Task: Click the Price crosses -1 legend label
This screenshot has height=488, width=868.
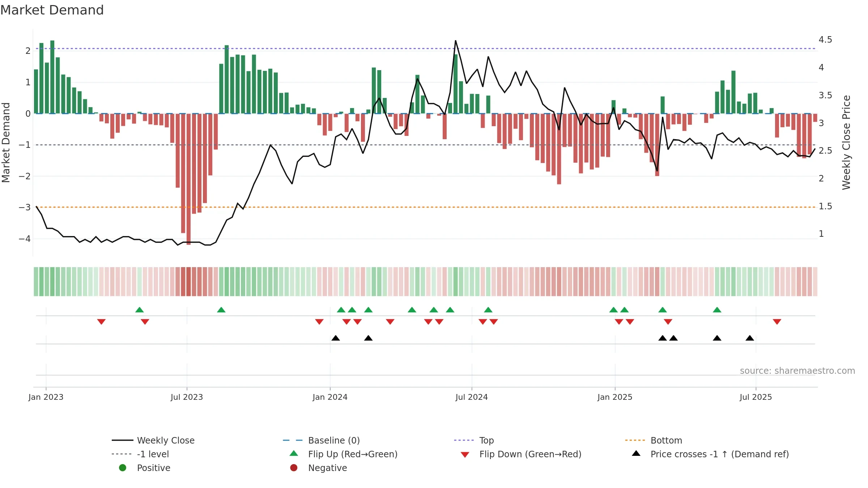Action: [x=720, y=454]
